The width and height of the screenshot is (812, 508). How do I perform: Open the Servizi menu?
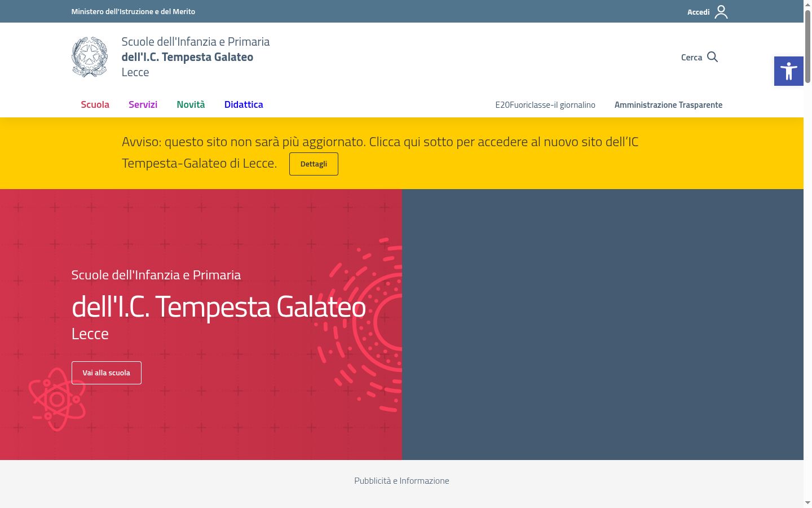coord(143,104)
